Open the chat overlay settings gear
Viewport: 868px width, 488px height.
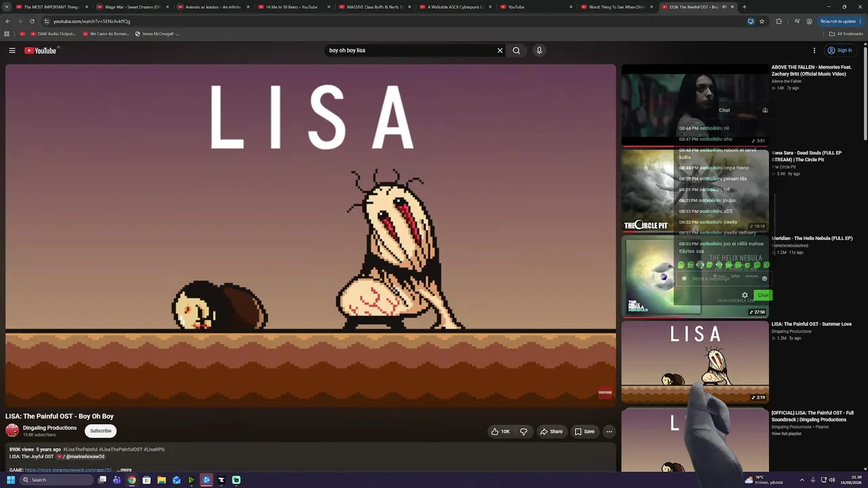[x=745, y=296]
